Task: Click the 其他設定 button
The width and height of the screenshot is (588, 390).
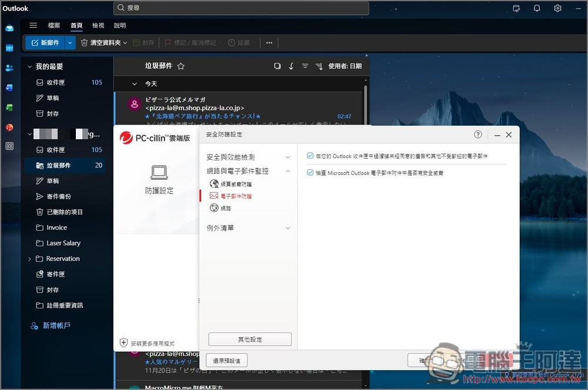Action: [249, 339]
